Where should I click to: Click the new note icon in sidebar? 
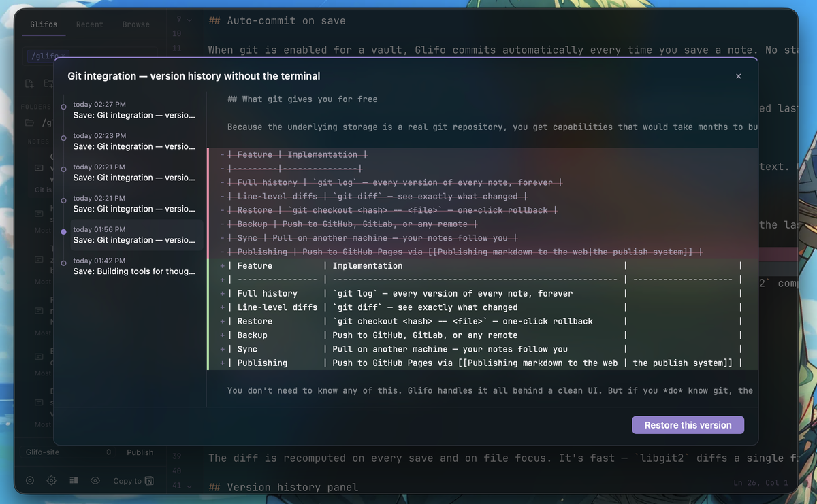pos(29,84)
